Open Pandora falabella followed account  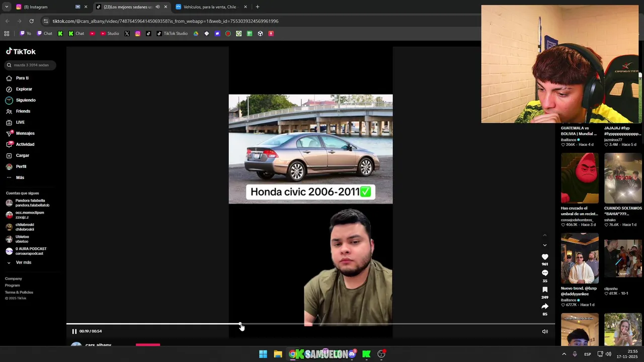[28, 203]
